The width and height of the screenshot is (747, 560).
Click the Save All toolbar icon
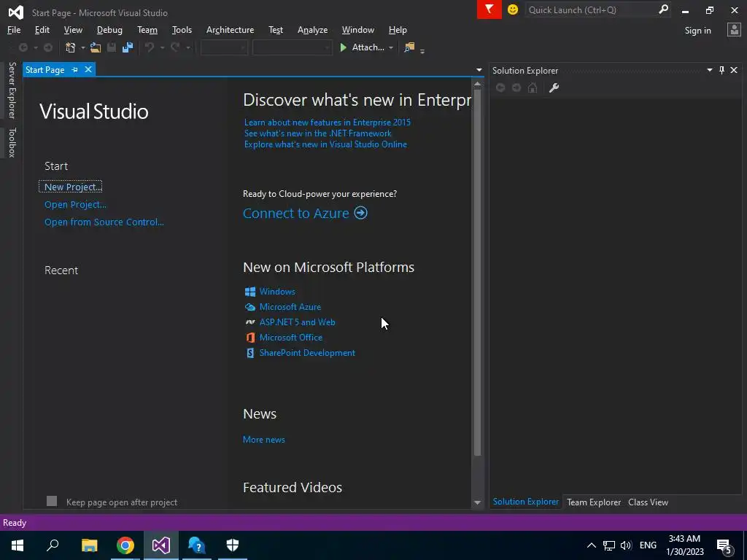[x=128, y=47]
